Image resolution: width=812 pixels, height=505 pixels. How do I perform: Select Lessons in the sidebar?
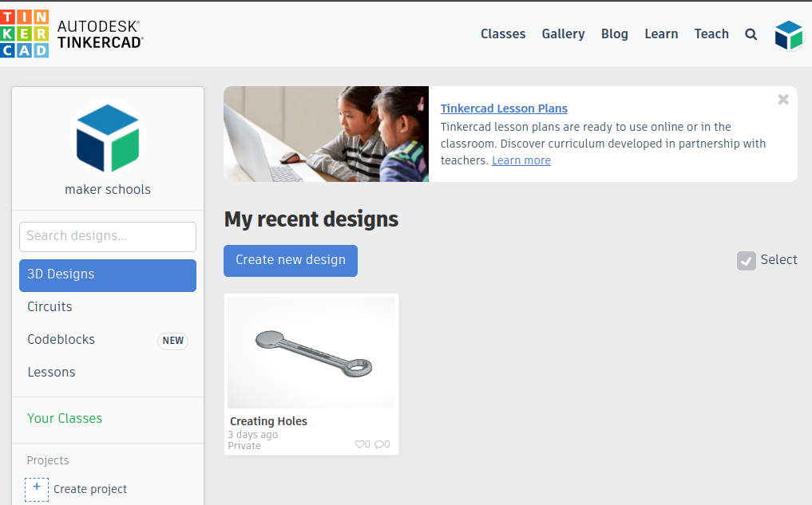click(x=51, y=372)
